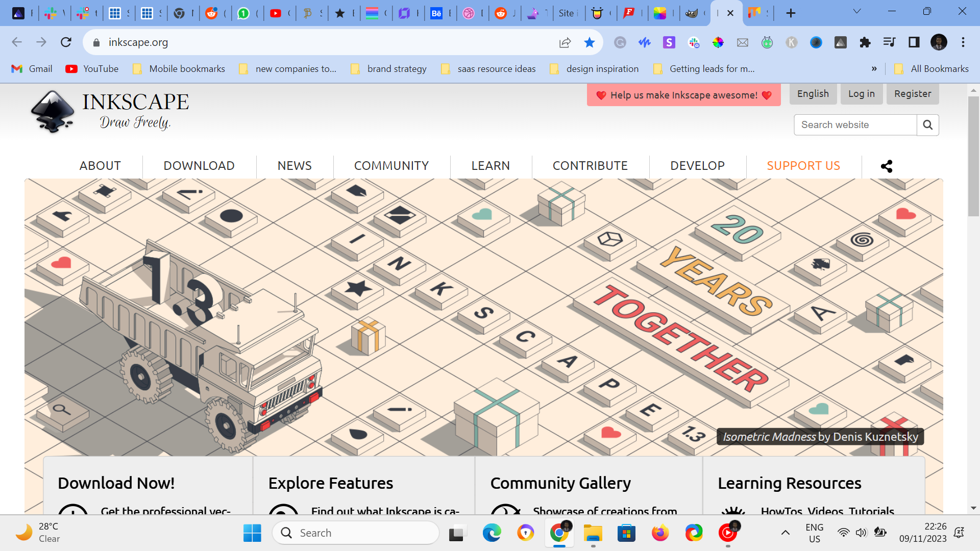
Task: Click the share page icon in address bar
Action: tap(565, 42)
